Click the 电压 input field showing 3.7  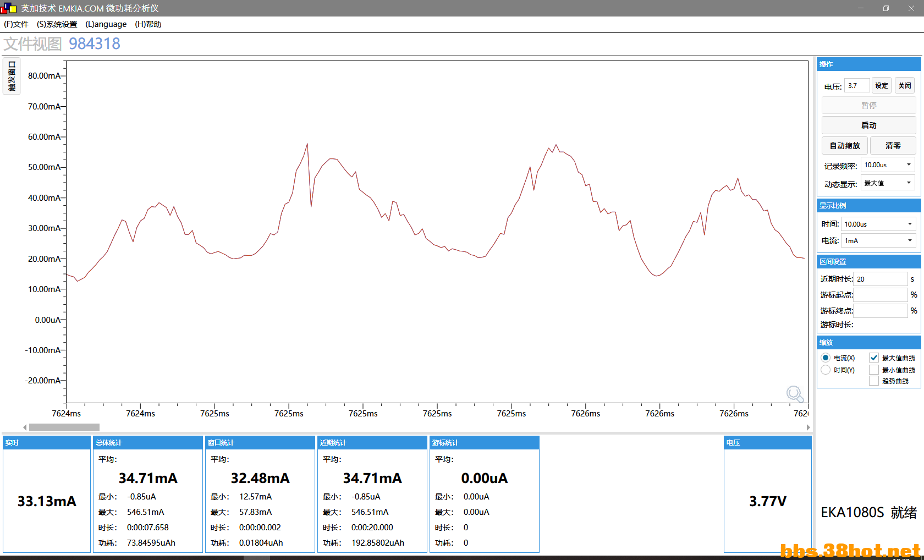point(857,85)
